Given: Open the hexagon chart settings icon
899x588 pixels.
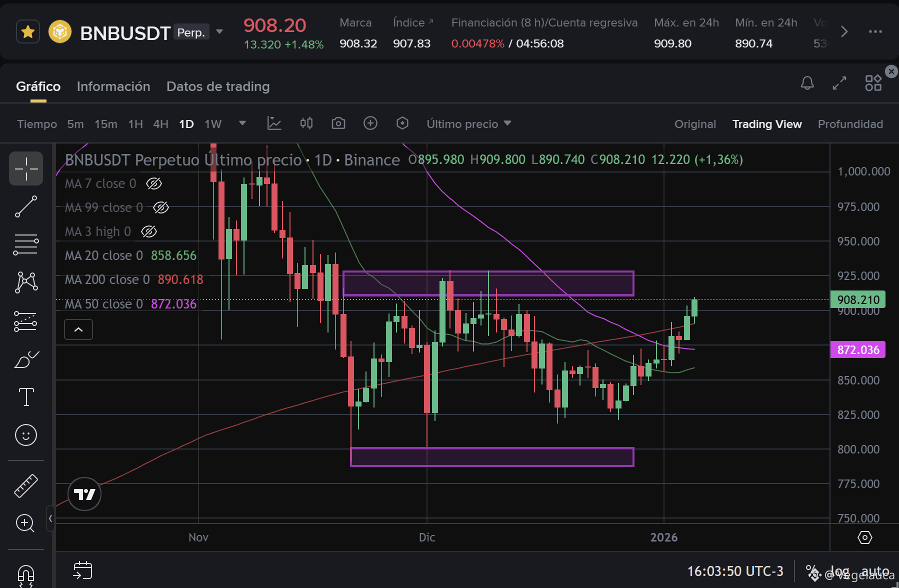Looking at the screenshot, I should pyautogui.click(x=402, y=123).
